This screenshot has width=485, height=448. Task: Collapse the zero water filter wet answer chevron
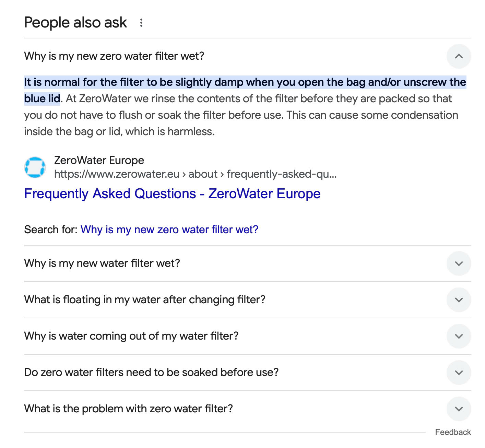pos(459,56)
